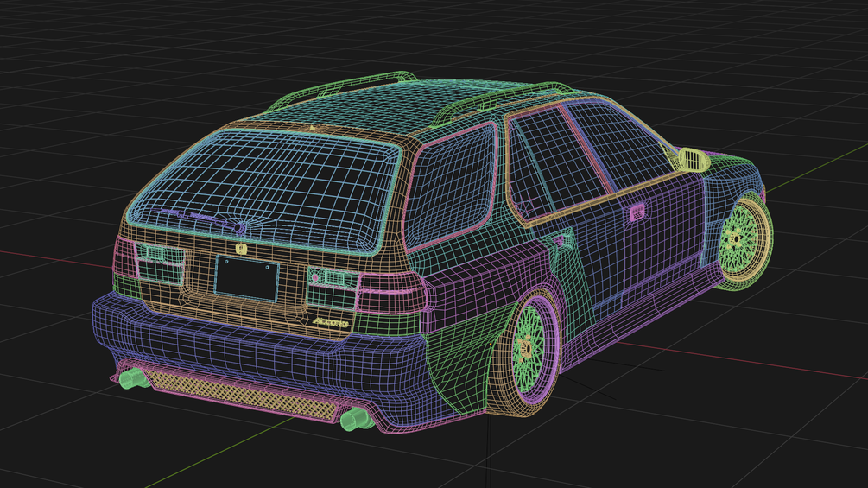Select the rear wheel's green spoke rim
This screenshot has width=868, height=488.
(529, 349)
